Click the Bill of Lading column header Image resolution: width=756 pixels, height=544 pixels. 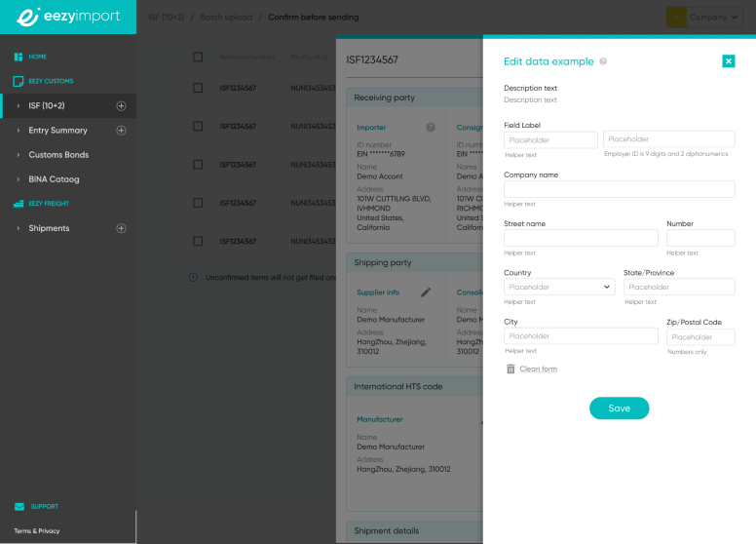pyautogui.click(x=309, y=57)
